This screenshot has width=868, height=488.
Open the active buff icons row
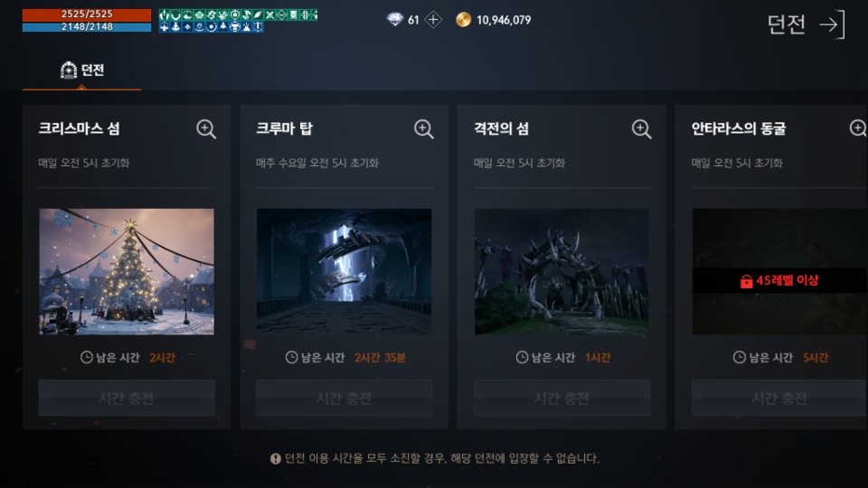tap(238, 21)
